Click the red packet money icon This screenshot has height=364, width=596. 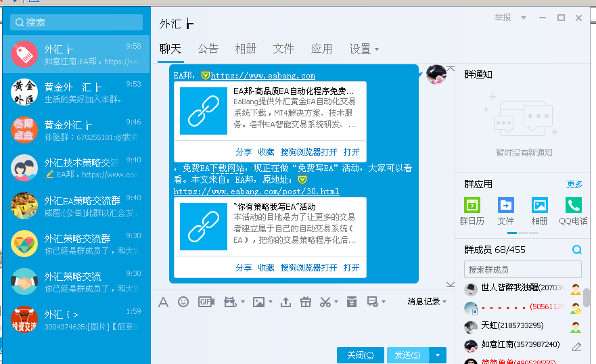click(352, 302)
